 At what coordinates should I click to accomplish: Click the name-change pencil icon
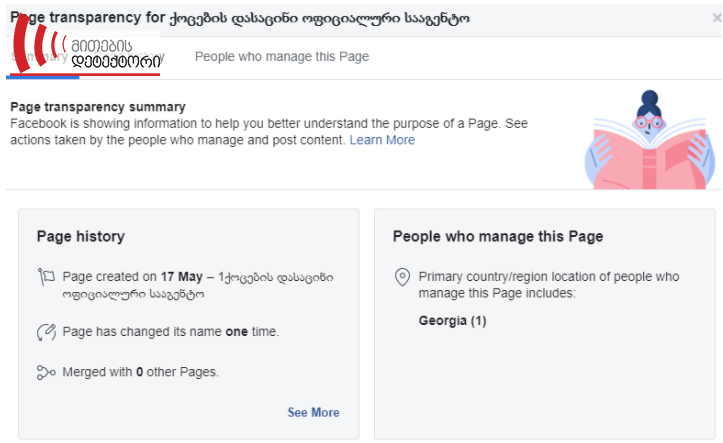46,332
